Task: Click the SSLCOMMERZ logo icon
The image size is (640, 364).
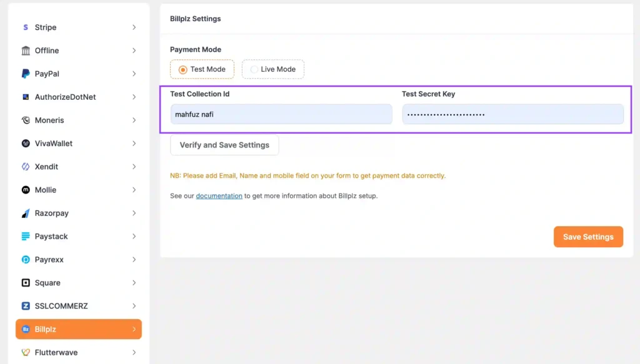Action: click(x=26, y=306)
